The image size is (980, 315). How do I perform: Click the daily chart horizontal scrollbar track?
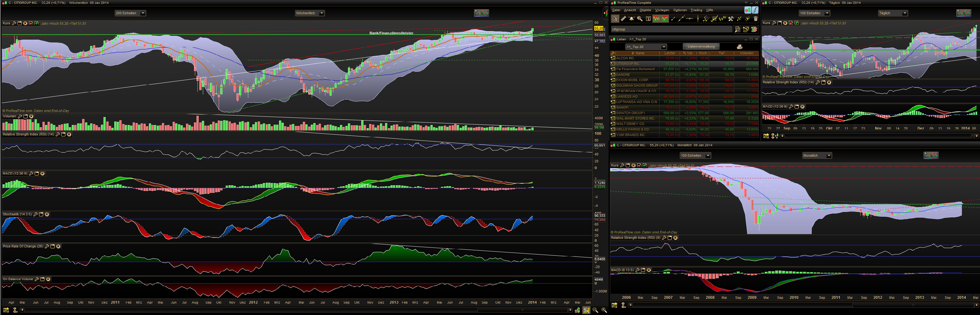(x=878, y=136)
